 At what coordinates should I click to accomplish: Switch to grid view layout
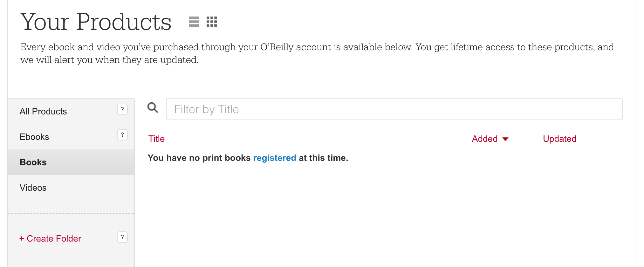[x=212, y=22]
